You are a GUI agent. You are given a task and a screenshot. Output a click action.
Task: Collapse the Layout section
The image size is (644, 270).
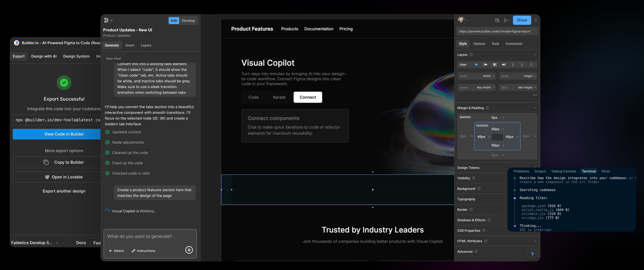click(x=535, y=55)
